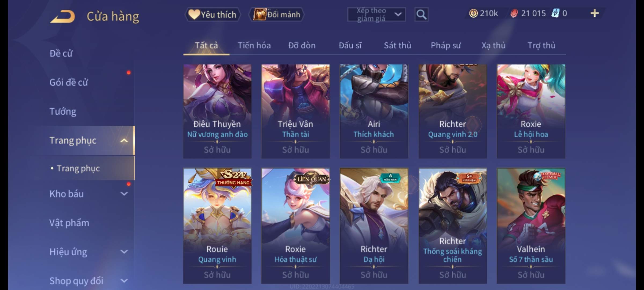Switch to the Pháp sư tab
The height and width of the screenshot is (290, 644).
(x=445, y=45)
